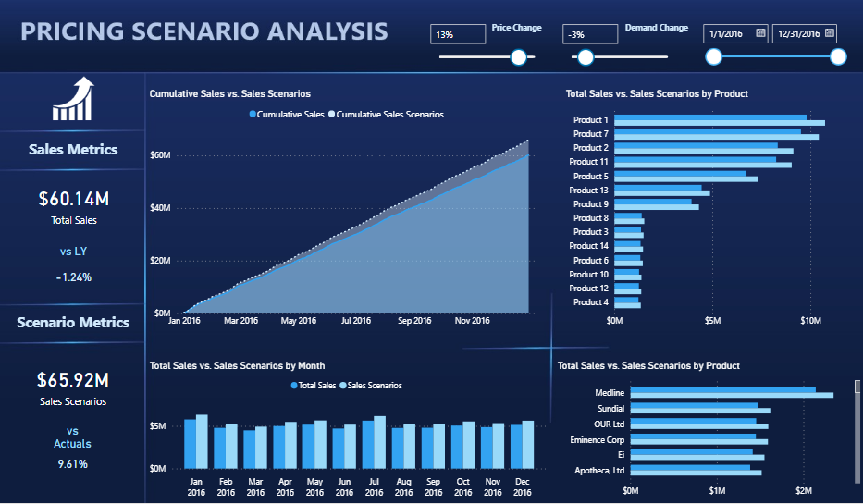
Task: Click the Cumulative Sales Scenarios legend marker
Action: (x=331, y=115)
